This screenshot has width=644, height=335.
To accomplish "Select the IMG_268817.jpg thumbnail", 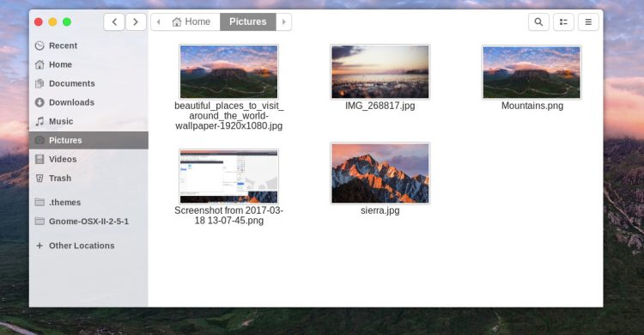I will click(380, 72).
